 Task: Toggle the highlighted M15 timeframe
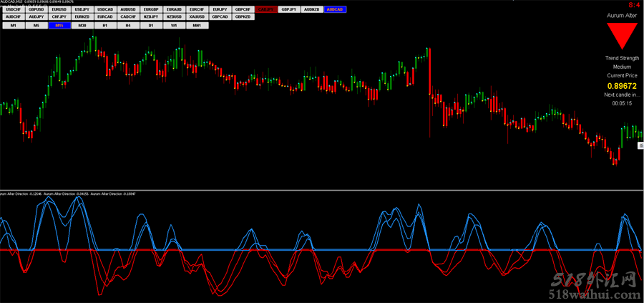[x=59, y=25]
